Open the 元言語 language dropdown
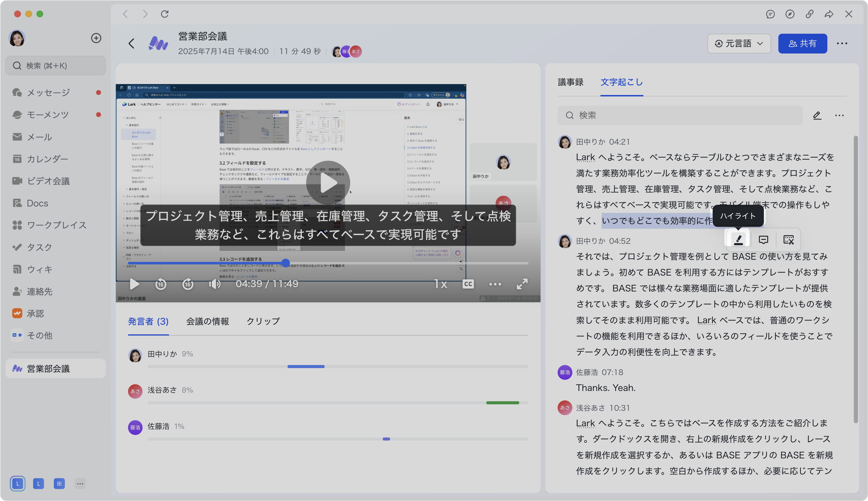This screenshot has width=868, height=501. click(x=739, y=43)
